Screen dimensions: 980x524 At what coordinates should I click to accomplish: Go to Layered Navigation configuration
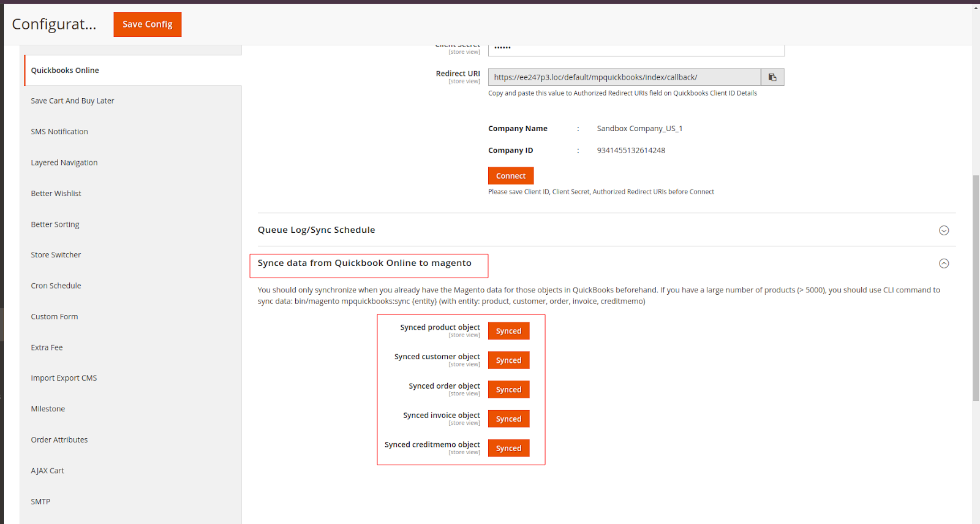[x=64, y=162]
